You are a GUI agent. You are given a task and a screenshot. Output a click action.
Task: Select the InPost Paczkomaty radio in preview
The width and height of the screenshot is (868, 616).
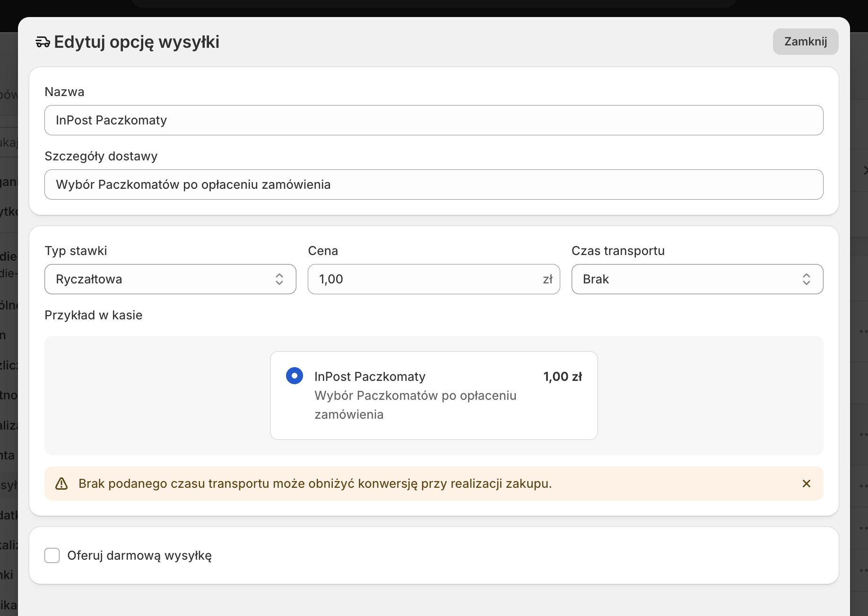pyautogui.click(x=295, y=376)
